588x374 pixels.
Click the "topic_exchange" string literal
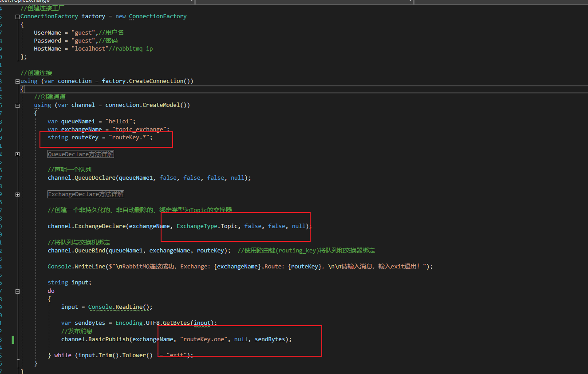pos(139,129)
